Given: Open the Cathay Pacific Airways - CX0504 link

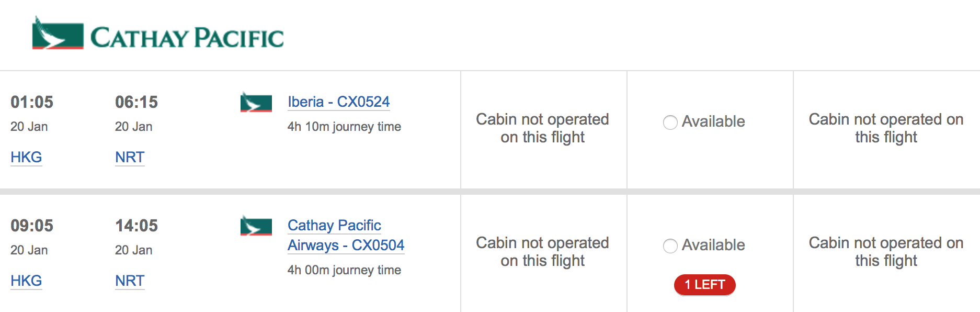Looking at the screenshot, I should (346, 235).
